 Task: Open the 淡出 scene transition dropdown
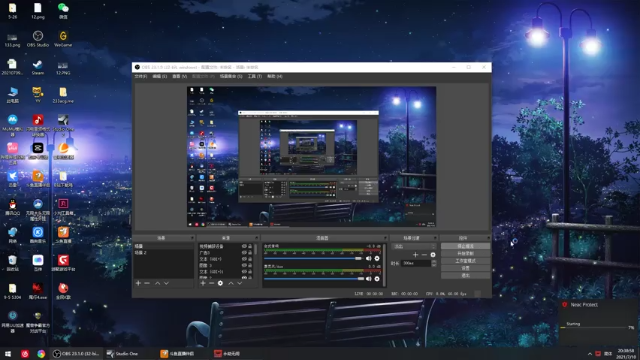click(x=414, y=246)
